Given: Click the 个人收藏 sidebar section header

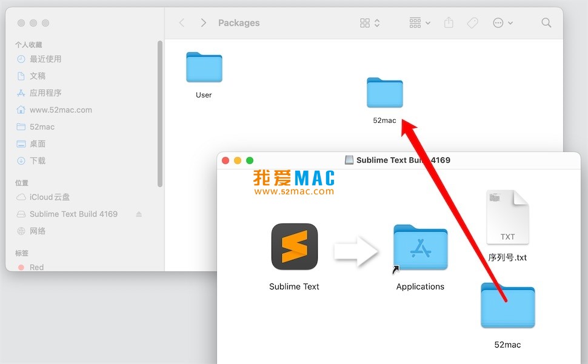Looking at the screenshot, I should click(x=28, y=45).
